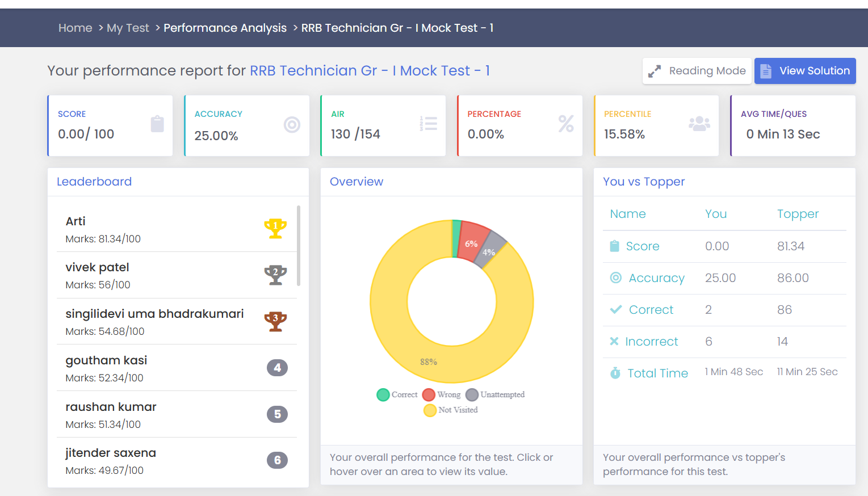Click the Leaderboard scrollbar thumb
Image resolution: width=868 pixels, height=496 pixels.
pyautogui.click(x=299, y=246)
